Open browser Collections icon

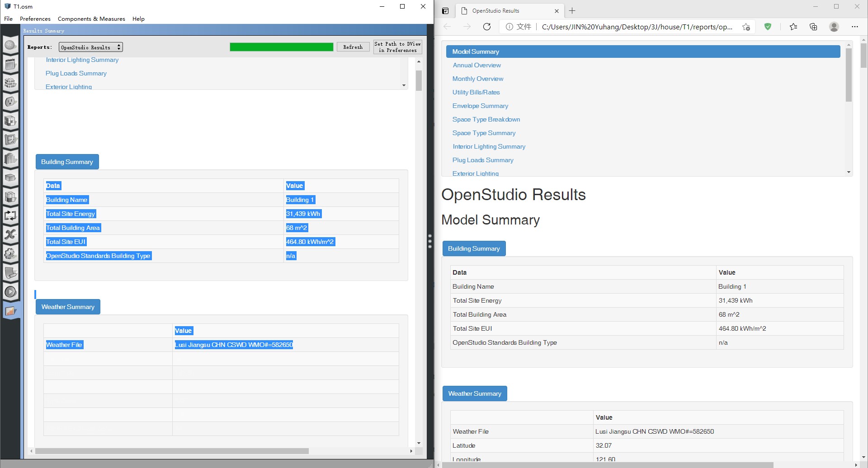click(x=813, y=27)
